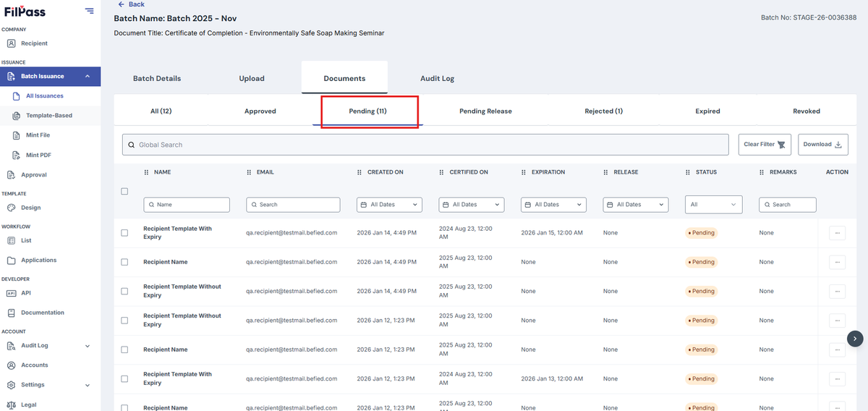Click the right arrow circular button

[x=855, y=338]
